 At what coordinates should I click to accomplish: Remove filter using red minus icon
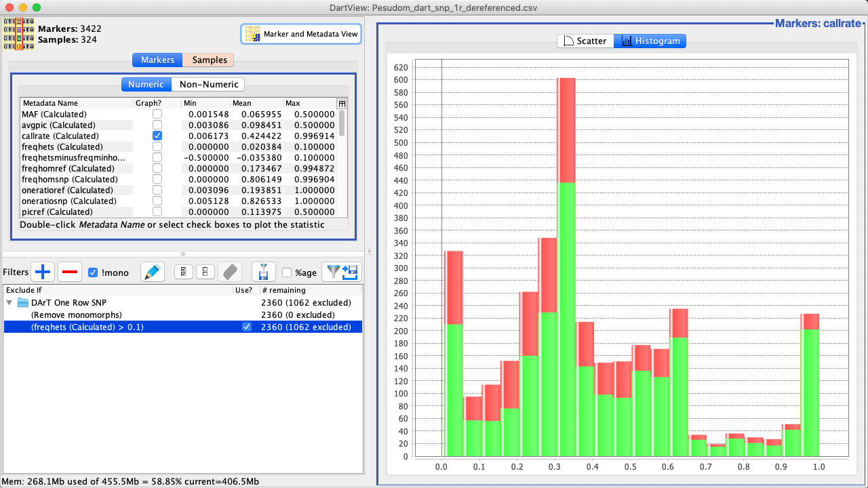point(70,272)
